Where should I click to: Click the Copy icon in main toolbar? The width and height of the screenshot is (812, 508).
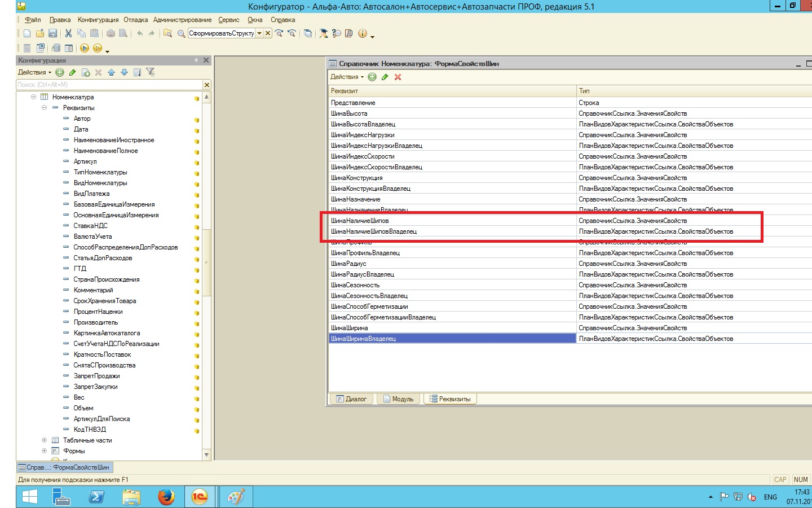tap(81, 33)
